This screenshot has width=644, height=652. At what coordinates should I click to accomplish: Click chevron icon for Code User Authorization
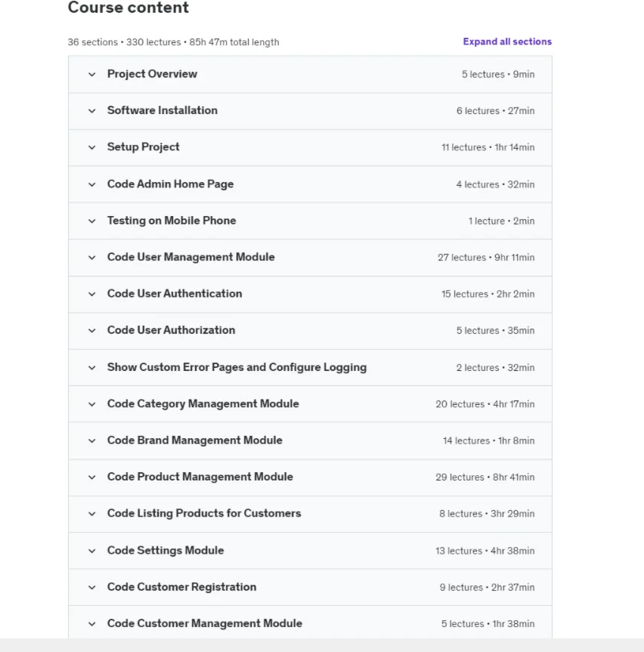[92, 331]
